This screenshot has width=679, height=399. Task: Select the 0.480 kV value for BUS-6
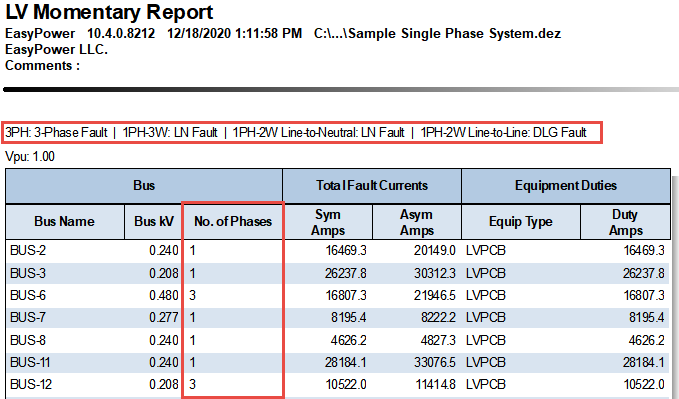(x=164, y=295)
